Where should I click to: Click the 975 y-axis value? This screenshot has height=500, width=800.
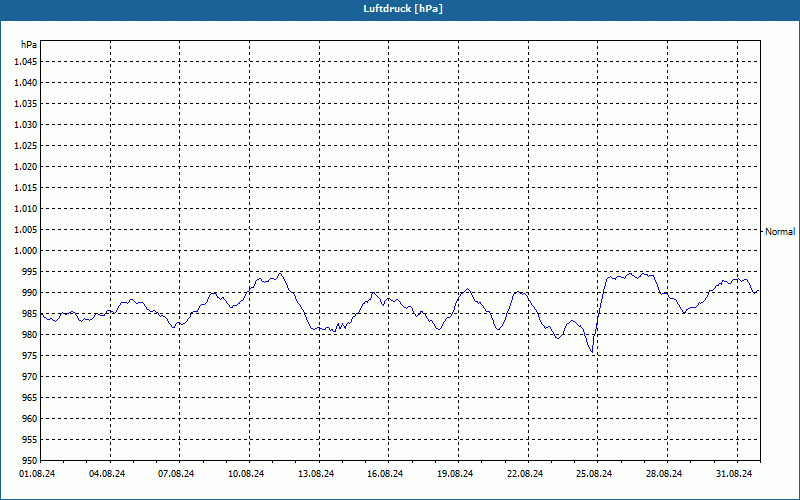pyautogui.click(x=30, y=356)
